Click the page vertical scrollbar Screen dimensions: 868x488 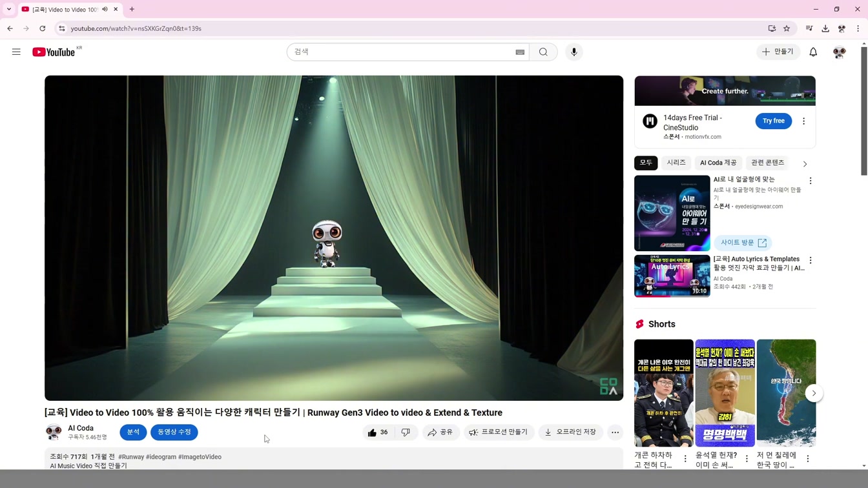click(864, 110)
